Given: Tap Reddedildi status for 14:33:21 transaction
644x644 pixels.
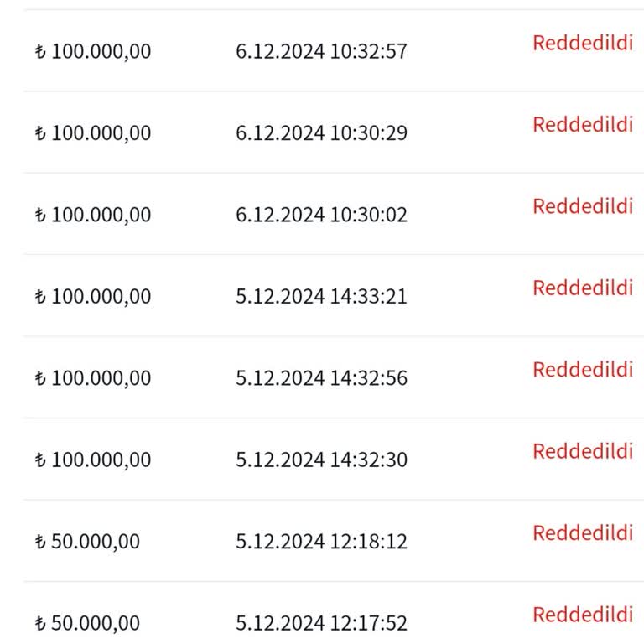Looking at the screenshot, I should pos(583,288).
